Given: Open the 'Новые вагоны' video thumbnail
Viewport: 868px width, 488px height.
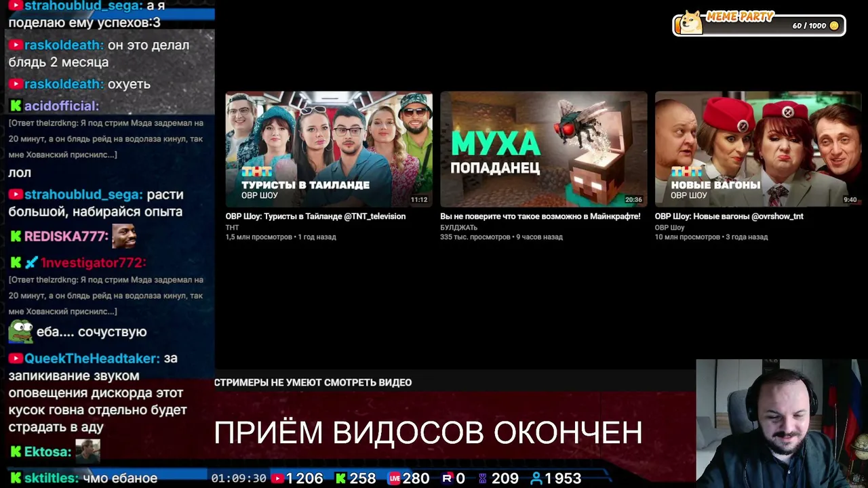Looking at the screenshot, I should (758, 149).
